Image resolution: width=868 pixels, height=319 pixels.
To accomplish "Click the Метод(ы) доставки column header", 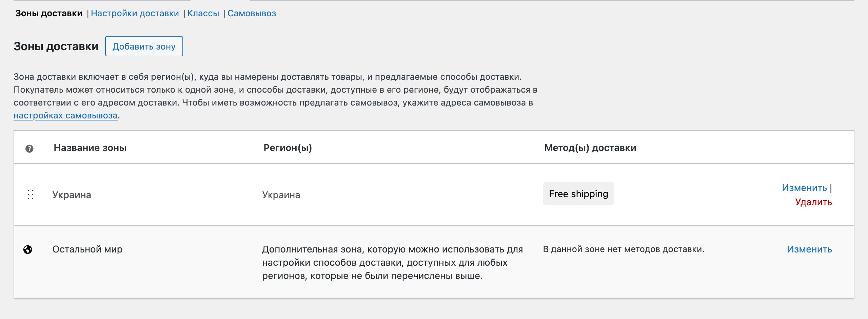I will [x=590, y=148].
